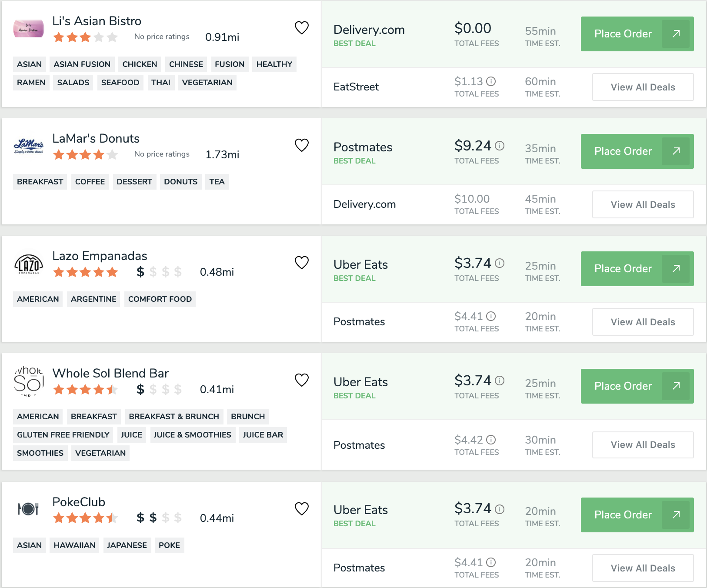This screenshot has height=588, width=707.
Task: Open Whole Sol Blend Bar restaurant name
Action: pyautogui.click(x=110, y=373)
